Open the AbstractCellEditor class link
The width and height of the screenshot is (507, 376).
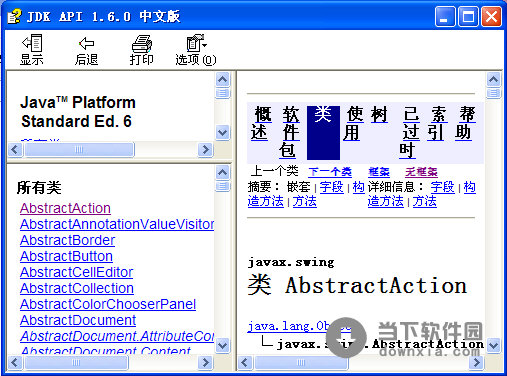click(x=77, y=272)
